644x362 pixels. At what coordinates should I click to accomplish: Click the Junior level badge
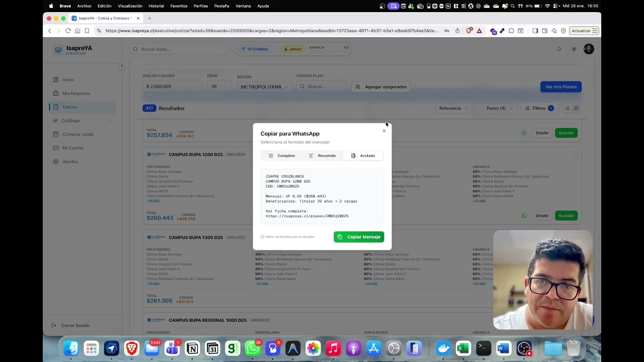(x=292, y=49)
